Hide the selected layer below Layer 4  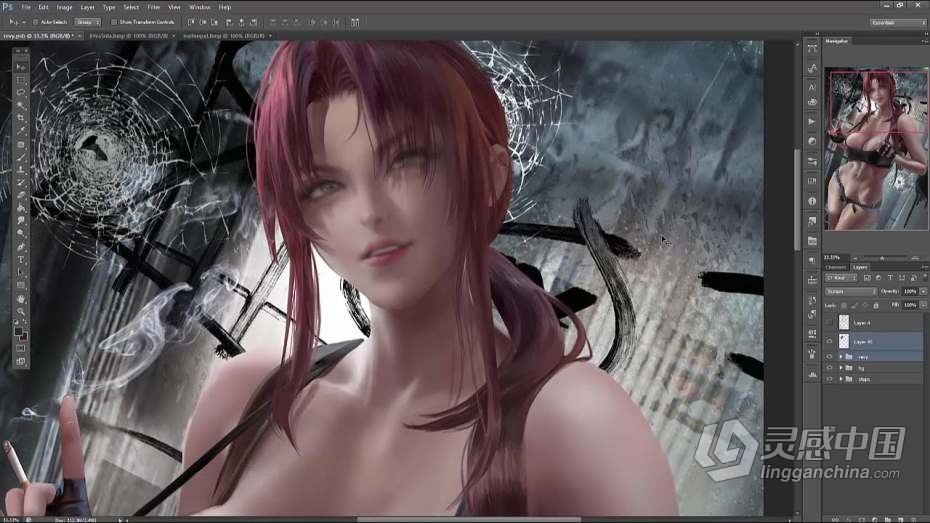click(829, 342)
